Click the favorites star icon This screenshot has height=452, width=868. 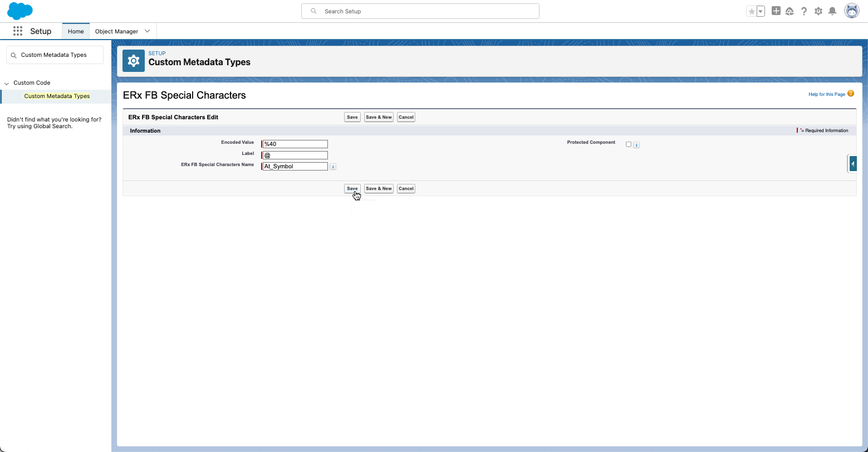(x=752, y=11)
